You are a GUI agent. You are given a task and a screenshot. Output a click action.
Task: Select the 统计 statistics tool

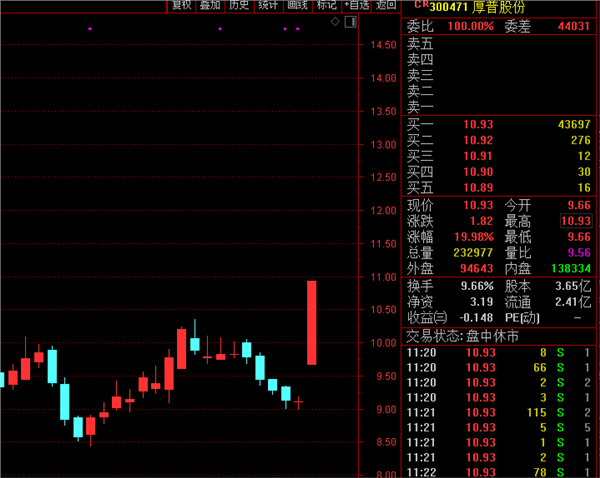(x=268, y=6)
